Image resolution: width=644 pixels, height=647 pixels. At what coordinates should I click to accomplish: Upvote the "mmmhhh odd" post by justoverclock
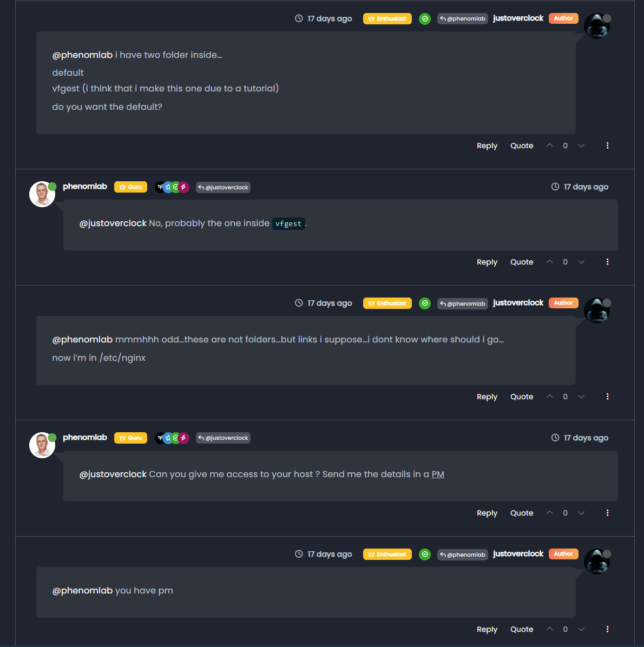tap(550, 397)
